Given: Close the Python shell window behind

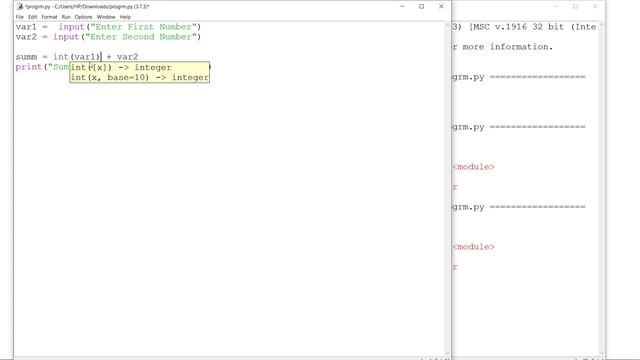Looking at the screenshot, I should coord(595,7).
